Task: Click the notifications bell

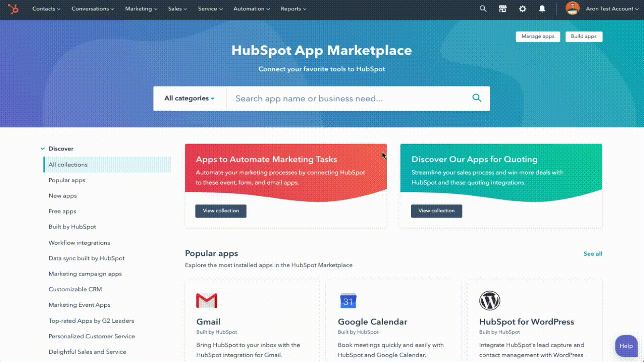Action: [x=542, y=9]
